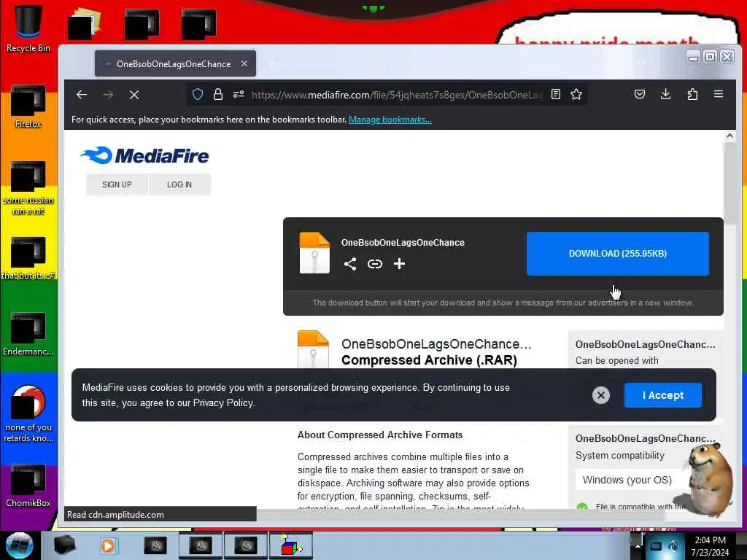The image size is (747, 560).
Task: Show hidden tray icons arrow
Action: point(638,545)
